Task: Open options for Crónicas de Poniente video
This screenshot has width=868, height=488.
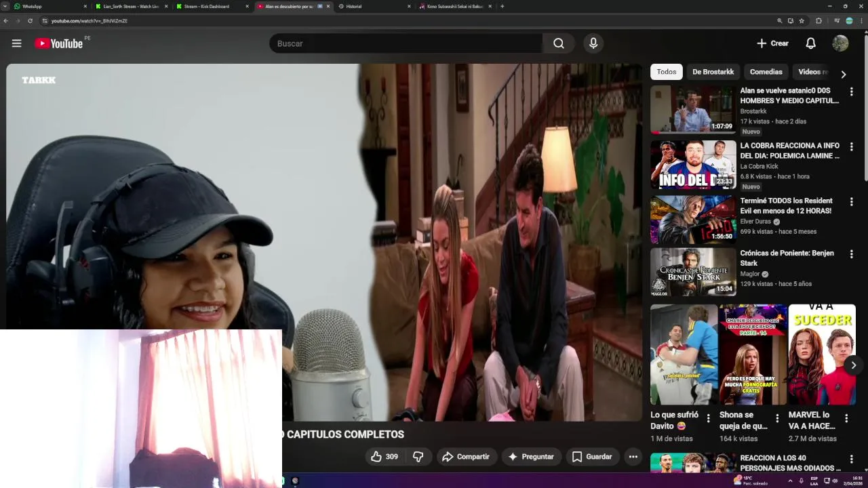Action: pos(851,254)
